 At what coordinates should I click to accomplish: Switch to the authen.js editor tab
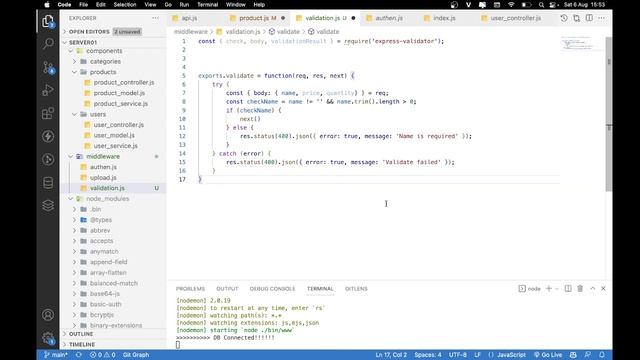[389, 18]
